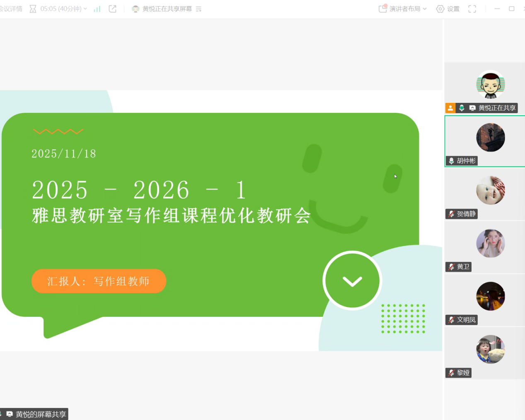
Task: Click the orange 汇报人: 写作组教师 button
Action: [x=99, y=281]
